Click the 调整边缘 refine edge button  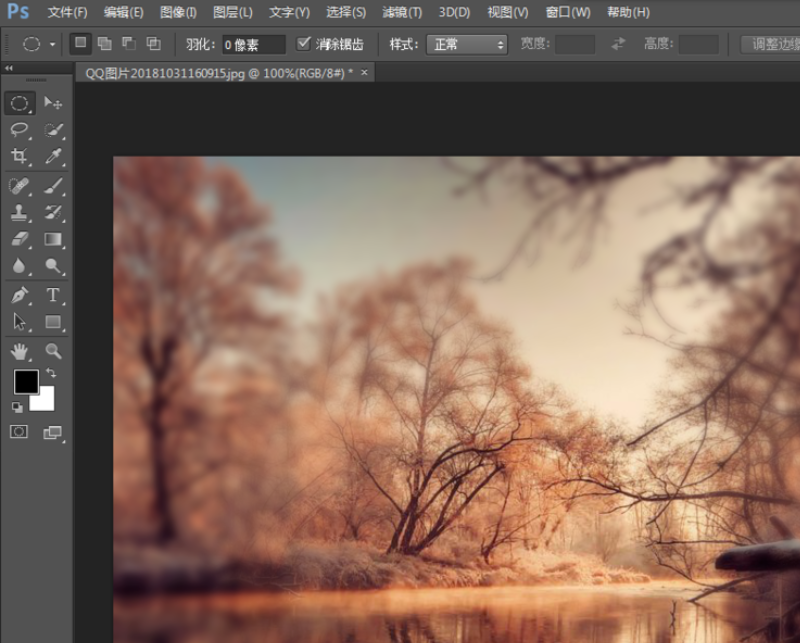coord(770,44)
